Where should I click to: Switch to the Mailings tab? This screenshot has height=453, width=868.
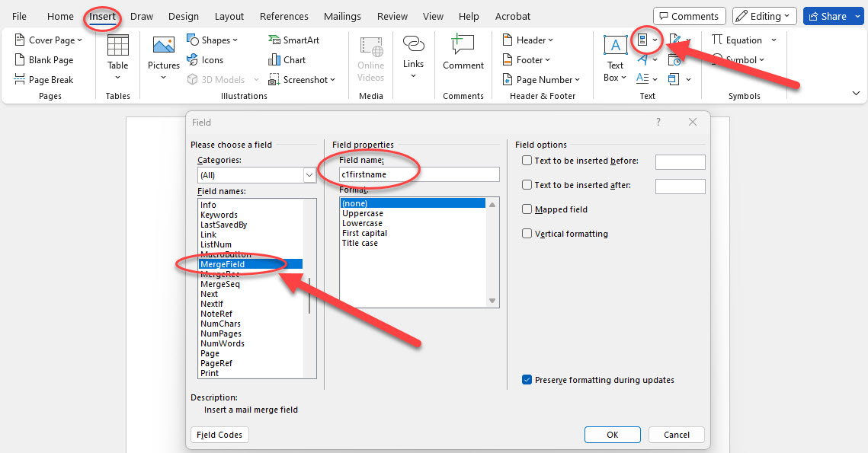tap(342, 16)
